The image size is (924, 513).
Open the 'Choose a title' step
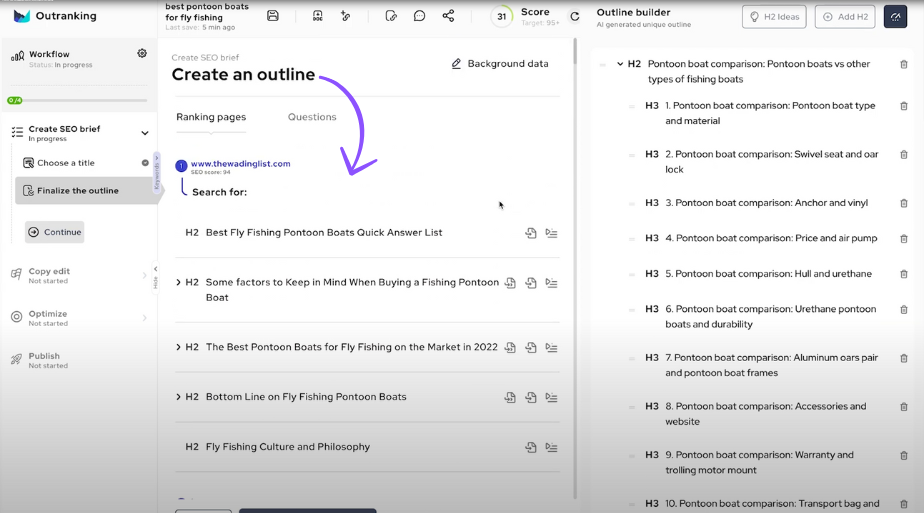click(65, 163)
